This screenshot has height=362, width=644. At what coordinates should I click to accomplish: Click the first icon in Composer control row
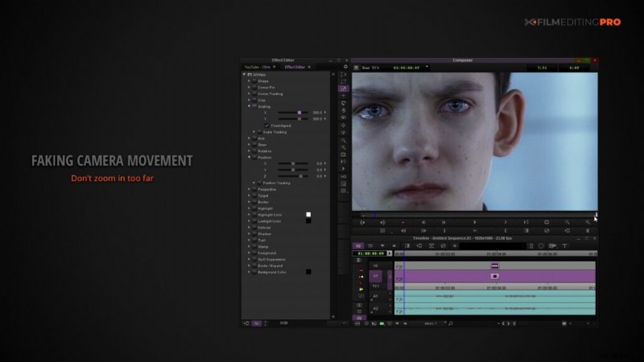(362, 223)
